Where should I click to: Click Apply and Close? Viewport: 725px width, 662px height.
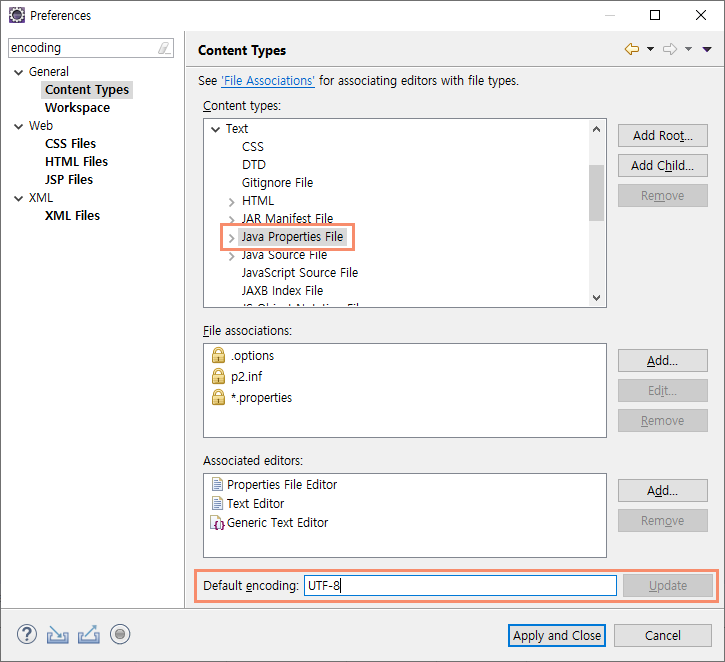coord(557,636)
